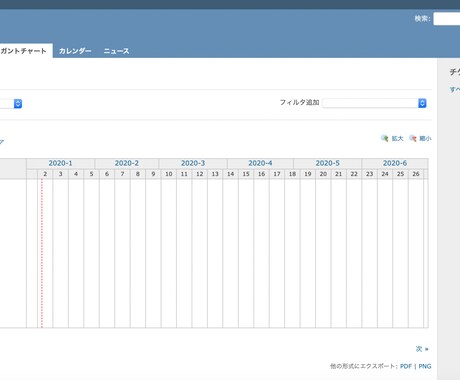Select week 2 column header
This screenshot has width=460, height=380.
point(45,174)
